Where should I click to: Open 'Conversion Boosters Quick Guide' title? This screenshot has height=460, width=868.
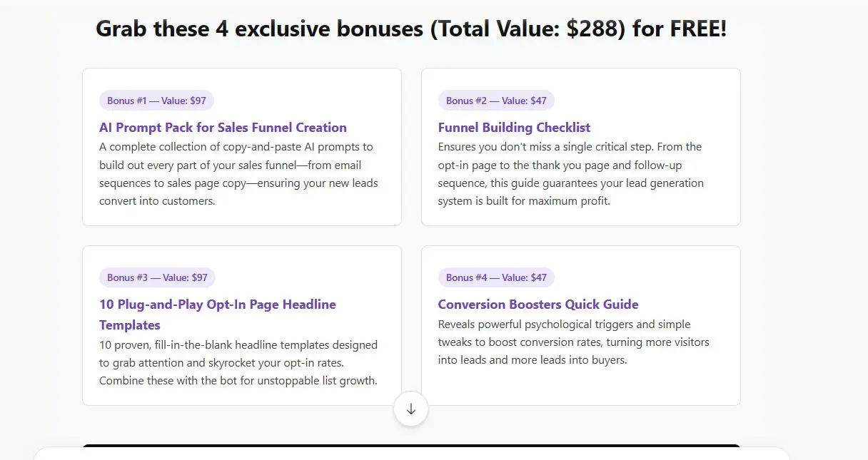click(538, 305)
